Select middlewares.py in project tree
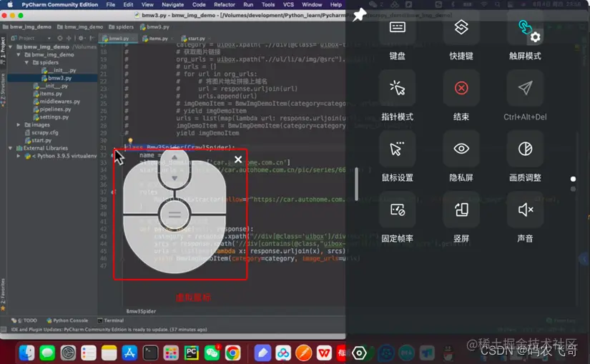 (56, 102)
